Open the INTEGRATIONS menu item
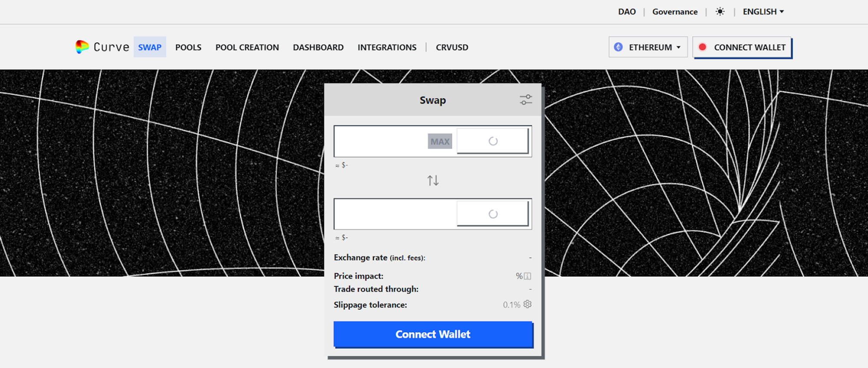 click(387, 47)
